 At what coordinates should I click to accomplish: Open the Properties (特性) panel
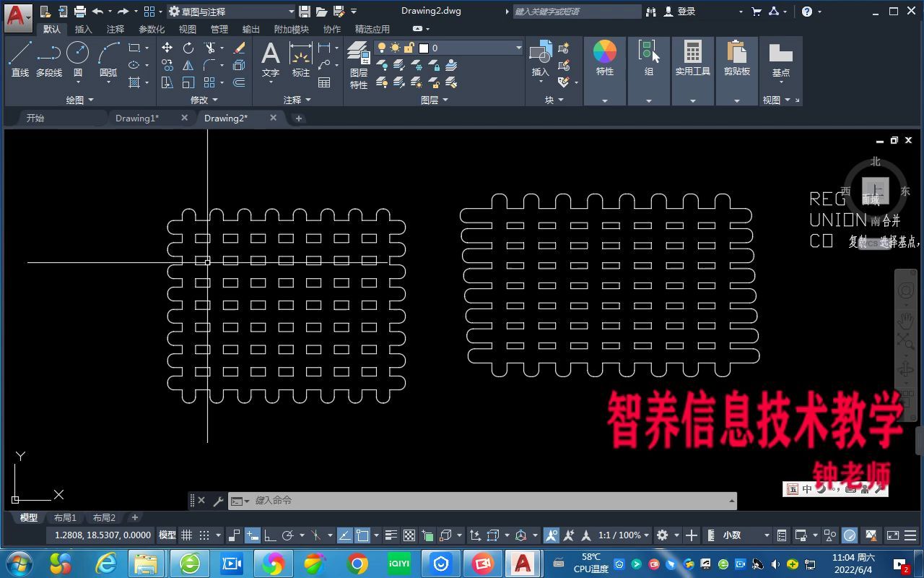click(x=604, y=58)
